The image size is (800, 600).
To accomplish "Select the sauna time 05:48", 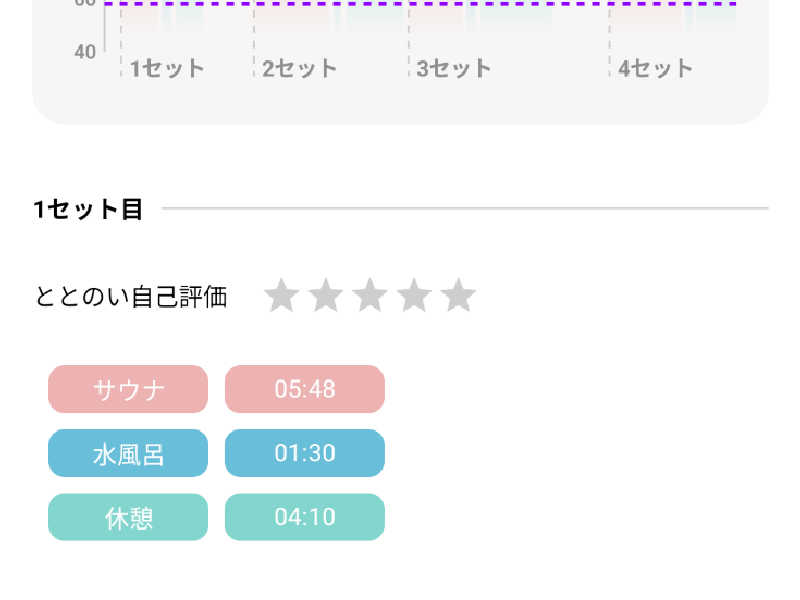I will pyautogui.click(x=305, y=389).
